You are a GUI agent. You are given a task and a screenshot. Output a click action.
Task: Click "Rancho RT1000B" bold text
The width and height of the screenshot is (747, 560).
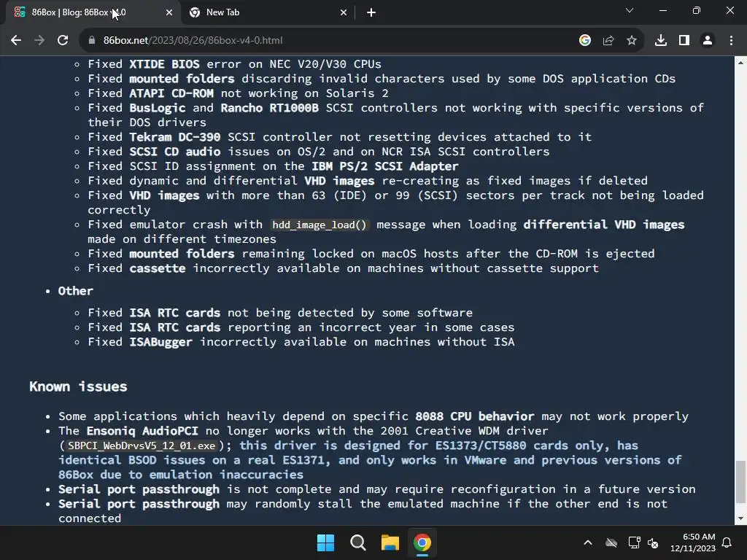pos(270,108)
